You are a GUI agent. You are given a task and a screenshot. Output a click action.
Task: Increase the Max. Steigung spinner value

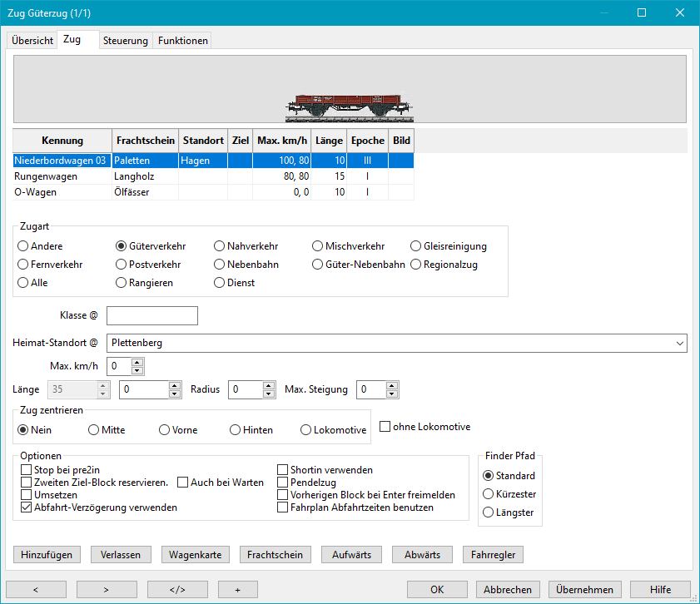click(394, 385)
